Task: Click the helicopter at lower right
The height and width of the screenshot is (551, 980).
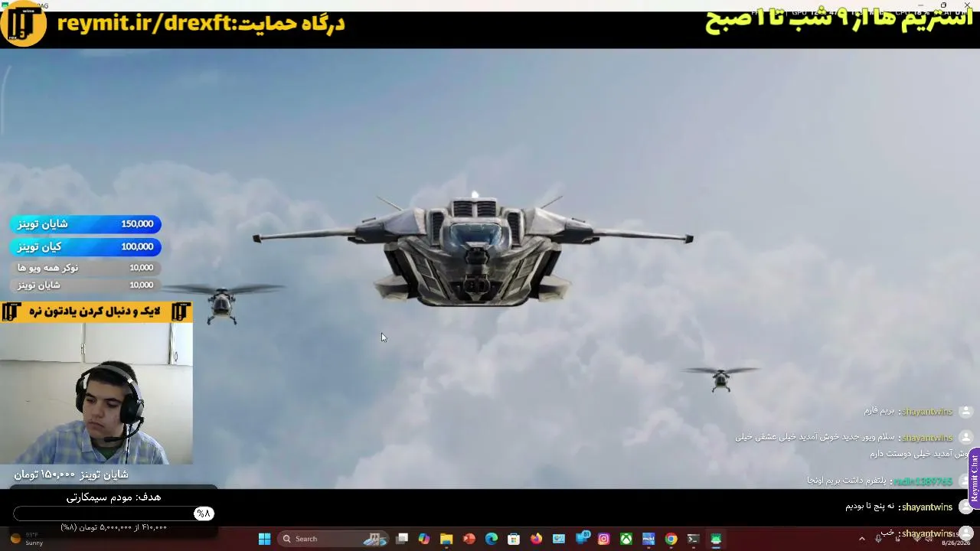Action: (x=720, y=379)
